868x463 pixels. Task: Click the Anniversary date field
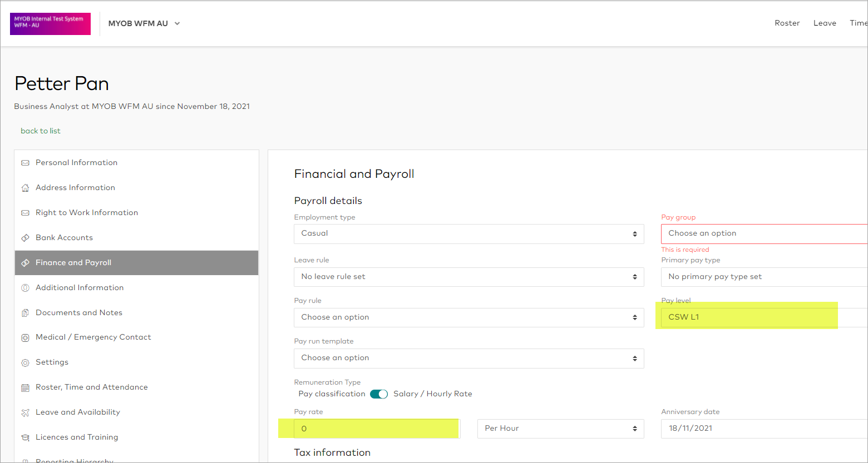coord(762,429)
